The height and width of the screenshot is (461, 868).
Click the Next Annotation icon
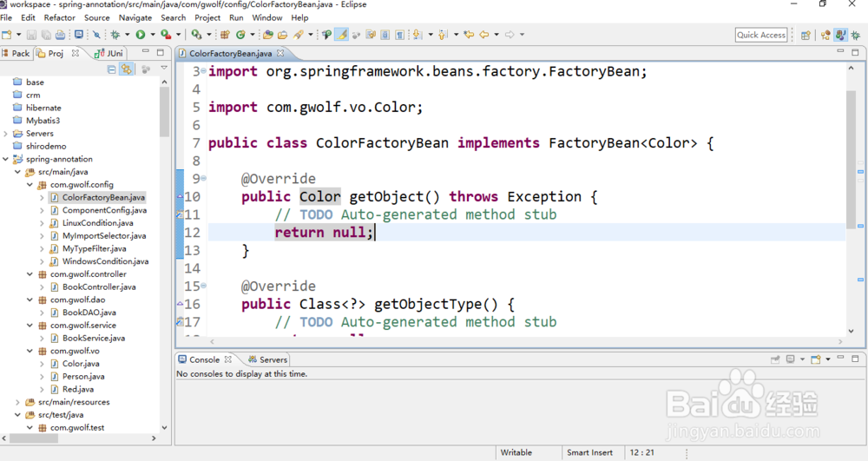coord(417,35)
